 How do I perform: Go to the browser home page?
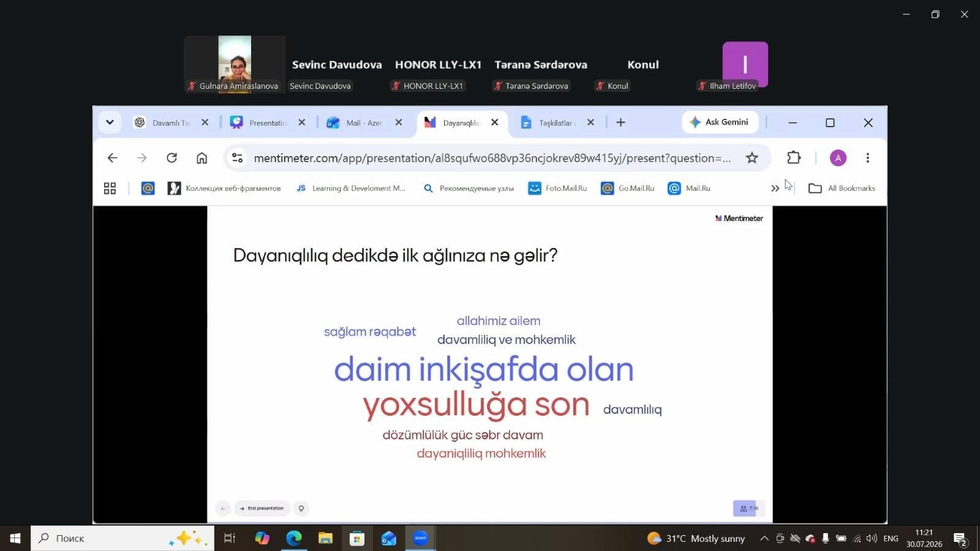pos(202,158)
